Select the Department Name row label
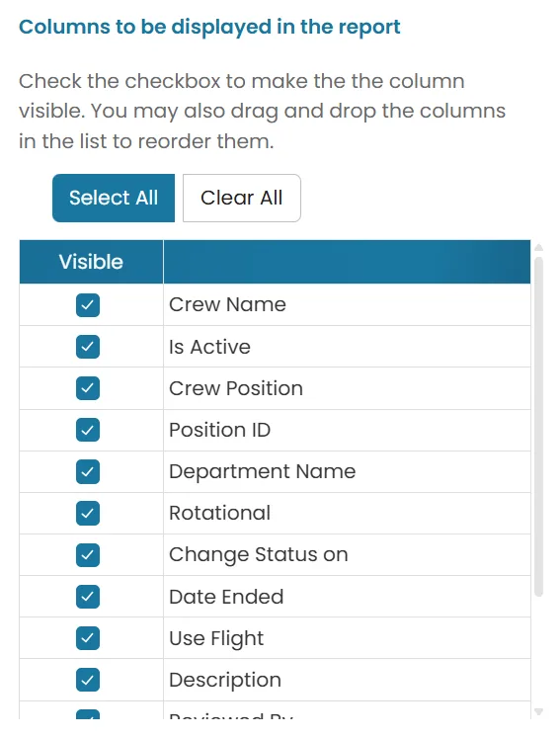Viewport: 560px width, 738px height. point(262,471)
